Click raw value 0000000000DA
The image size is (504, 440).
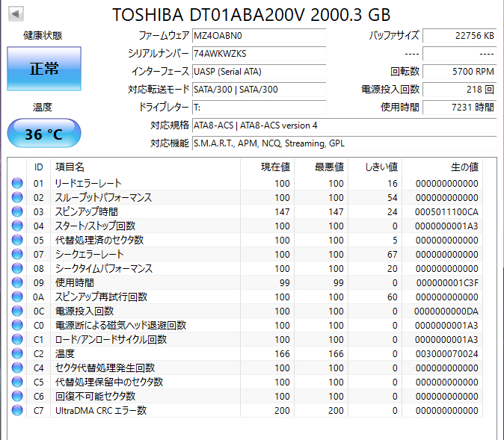click(x=446, y=312)
